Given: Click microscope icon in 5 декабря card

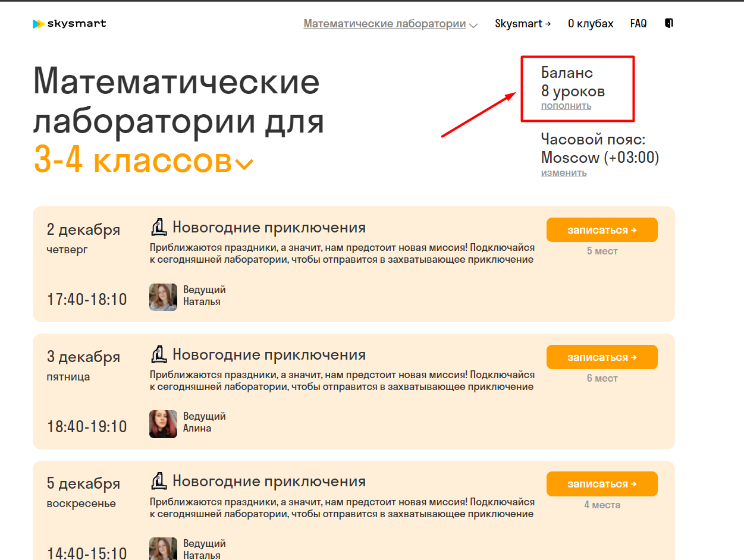Looking at the screenshot, I should [158, 481].
